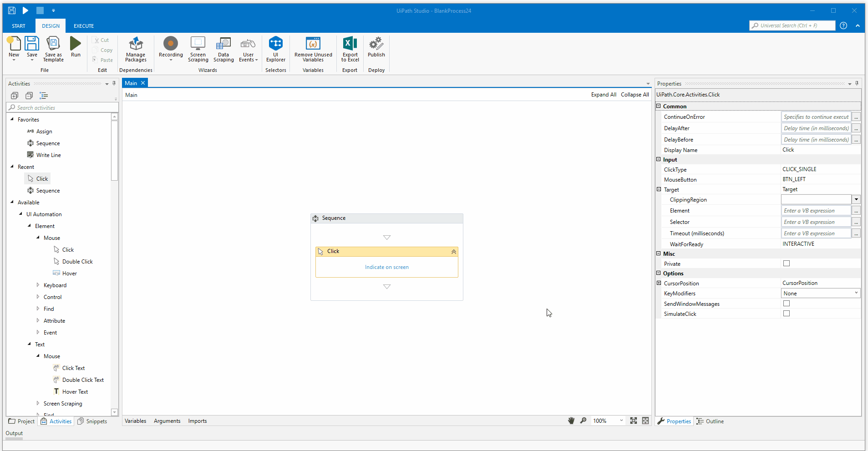868x451 pixels.
Task: Open the Outline panel tab
Action: pyautogui.click(x=710, y=421)
